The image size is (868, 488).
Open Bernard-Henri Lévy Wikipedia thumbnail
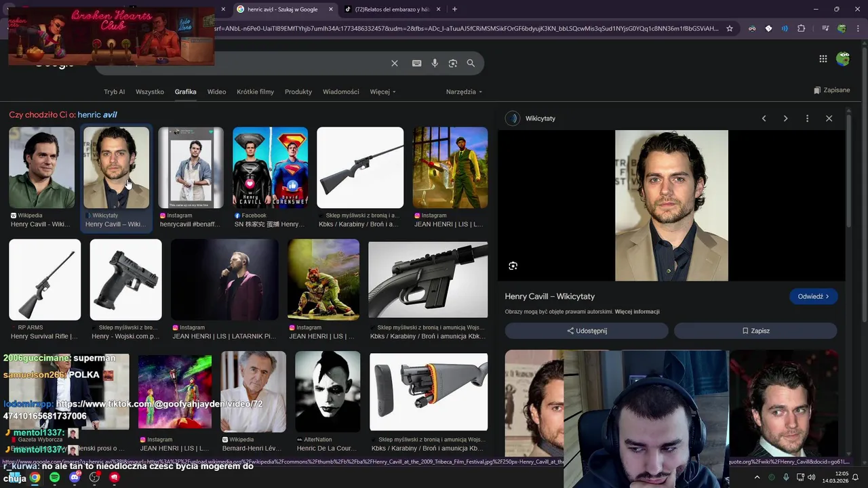pyautogui.click(x=253, y=391)
